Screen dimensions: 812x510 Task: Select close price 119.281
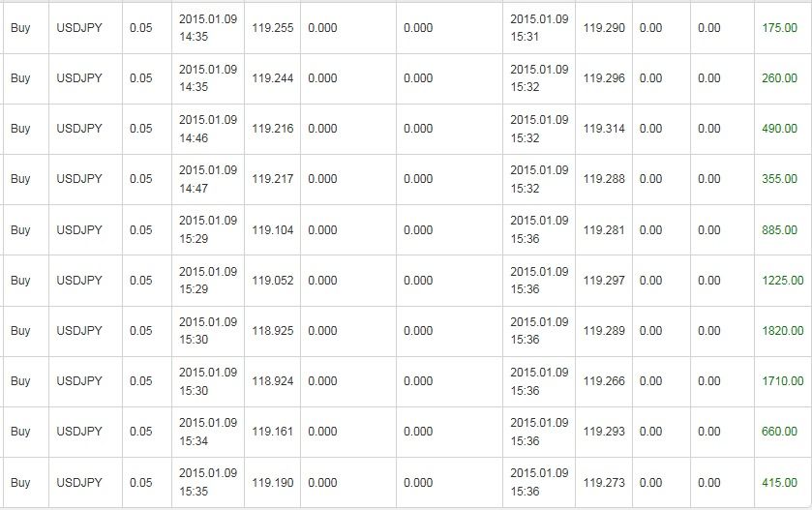[604, 230]
